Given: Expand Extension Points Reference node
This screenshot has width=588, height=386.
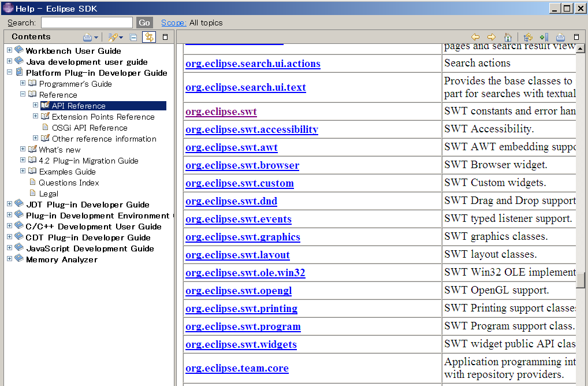Looking at the screenshot, I should point(35,116).
